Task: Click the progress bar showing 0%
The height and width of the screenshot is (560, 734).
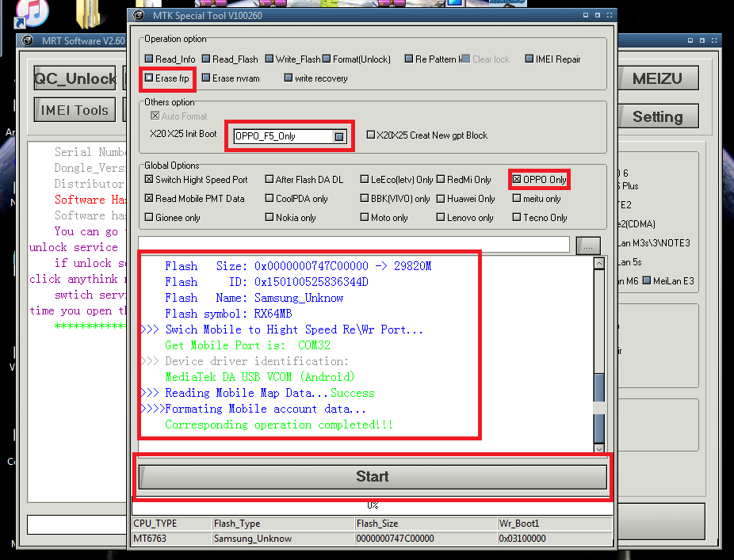Action: tap(373, 505)
